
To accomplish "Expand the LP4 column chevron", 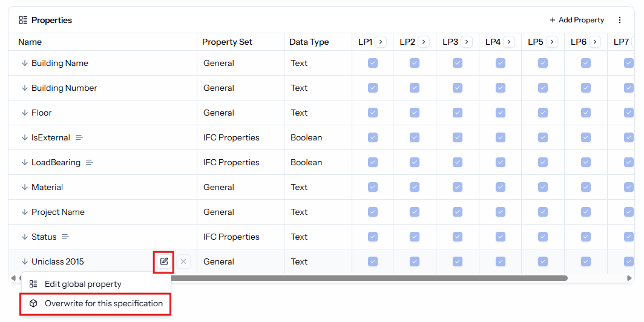I will 509,42.
